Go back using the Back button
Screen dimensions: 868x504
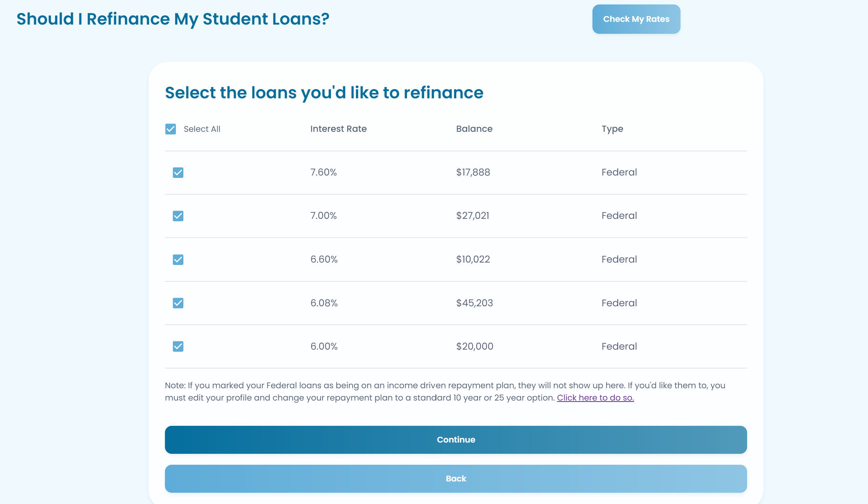[456, 478]
